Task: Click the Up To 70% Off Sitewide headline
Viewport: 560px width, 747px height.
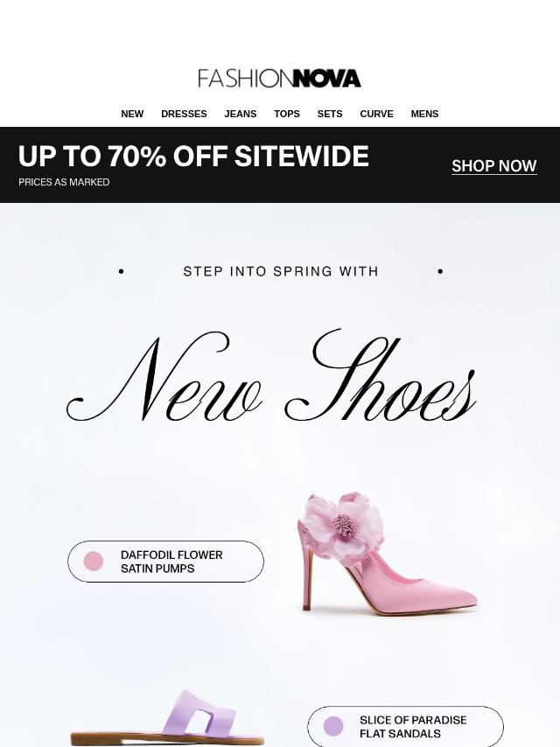Action: click(193, 157)
